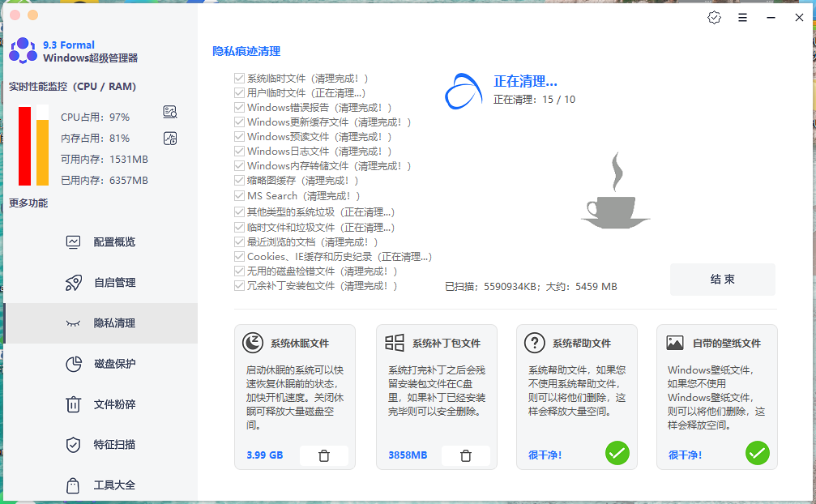
Task: Toggle the Windows更新缓存文件 checkbox
Action: [239, 122]
